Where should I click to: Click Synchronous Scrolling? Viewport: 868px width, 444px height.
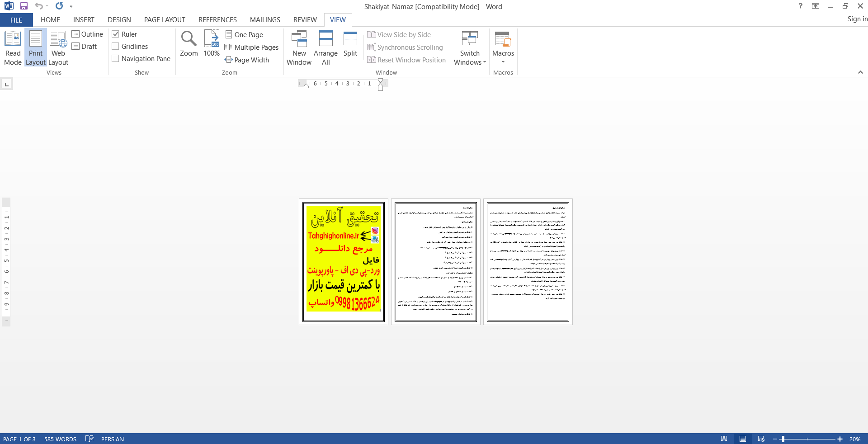[405, 47]
